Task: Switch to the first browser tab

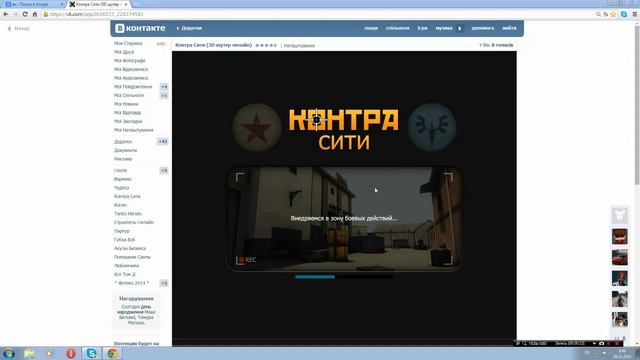Action: 33,4
